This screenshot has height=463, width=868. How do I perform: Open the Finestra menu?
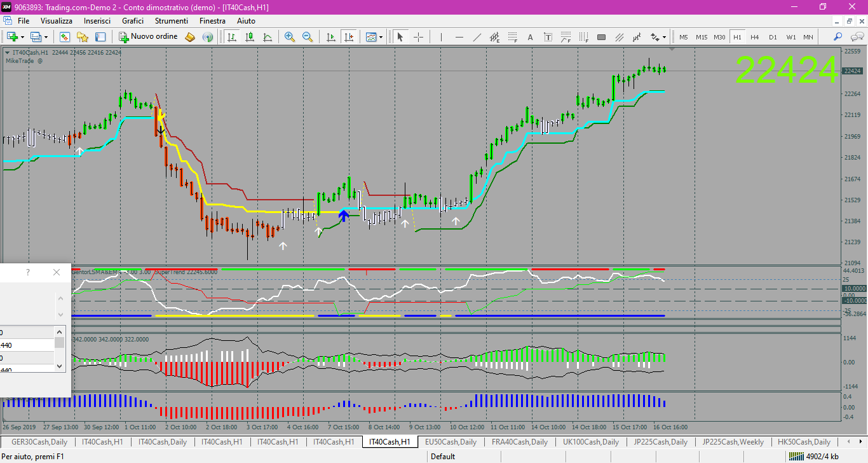212,21
